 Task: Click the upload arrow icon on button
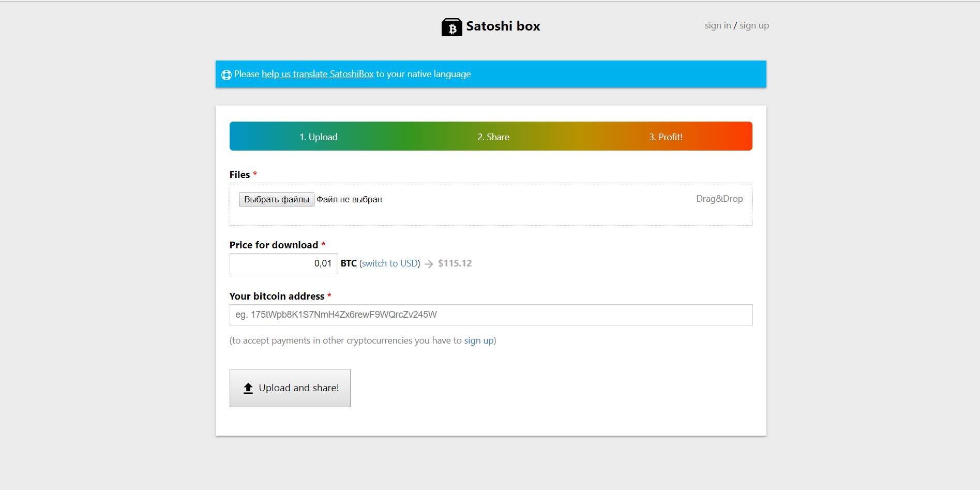[x=248, y=388]
